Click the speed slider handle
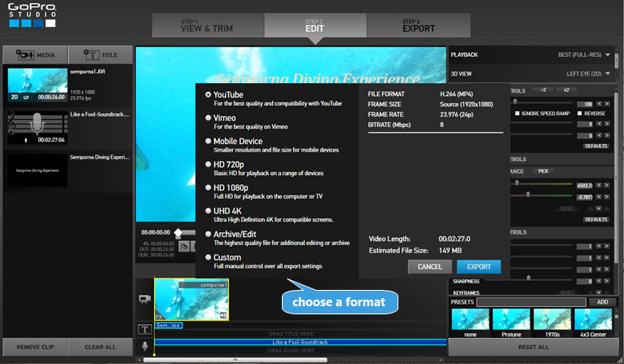 (x=515, y=102)
